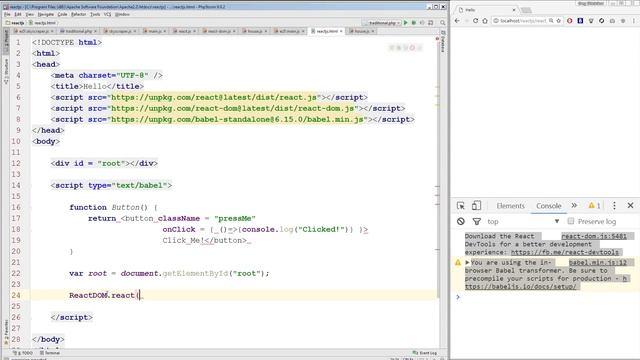Reload the page in Chrome
The image size is (640, 360).
(x=476, y=20)
